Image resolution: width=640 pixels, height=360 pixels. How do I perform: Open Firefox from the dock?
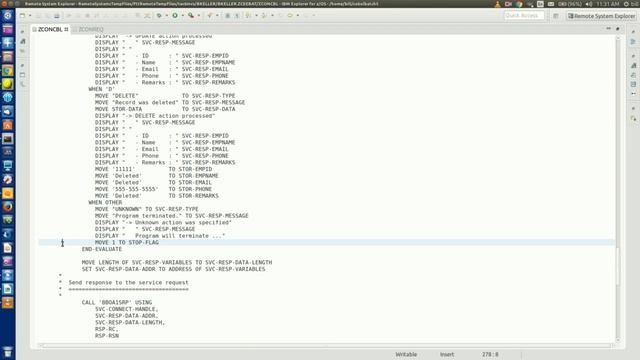[x=8, y=207]
